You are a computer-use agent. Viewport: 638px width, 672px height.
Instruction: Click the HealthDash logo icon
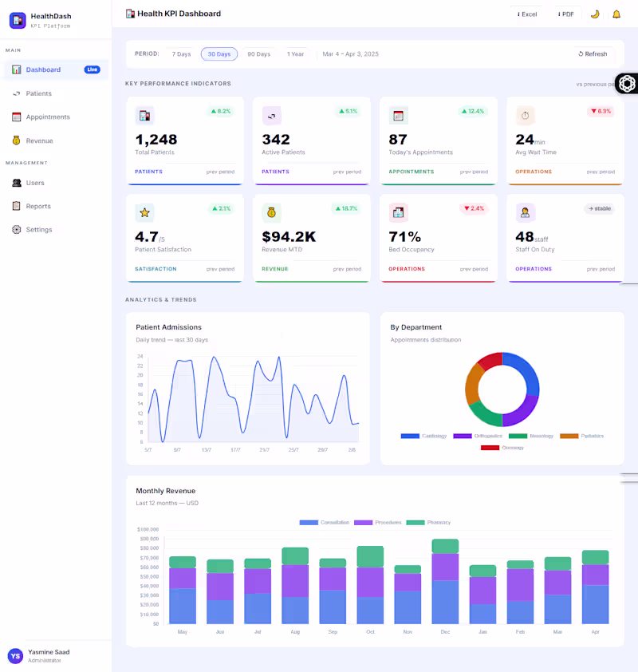(18, 20)
